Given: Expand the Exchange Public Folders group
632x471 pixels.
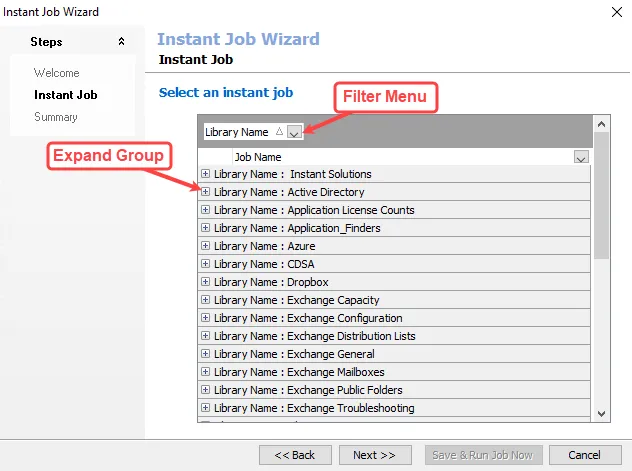Looking at the screenshot, I should 206,390.
